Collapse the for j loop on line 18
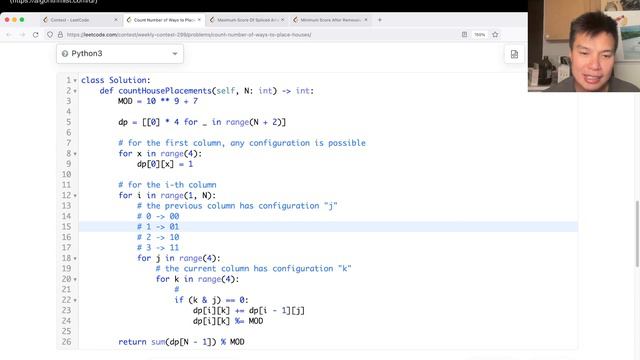The width and height of the screenshot is (640, 360). pyautogui.click(x=75, y=258)
